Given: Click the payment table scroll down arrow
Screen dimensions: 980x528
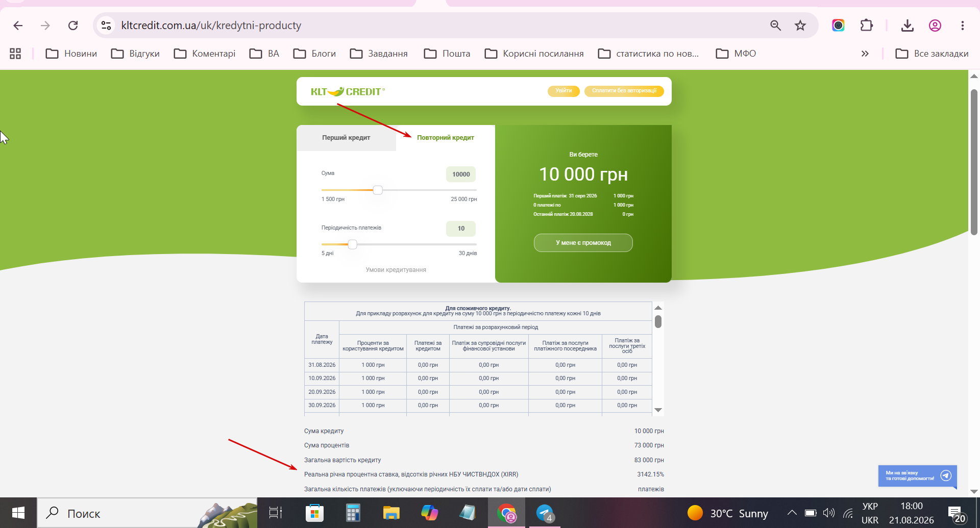Looking at the screenshot, I should coord(658,410).
